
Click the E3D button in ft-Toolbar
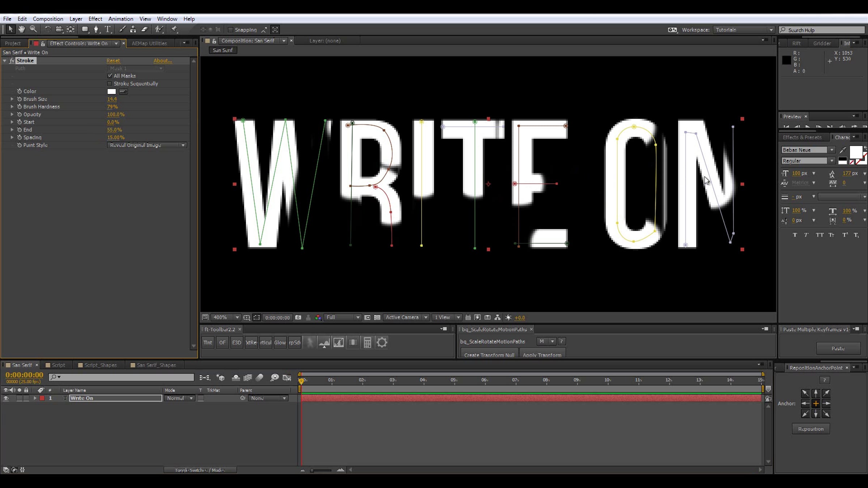(237, 342)
